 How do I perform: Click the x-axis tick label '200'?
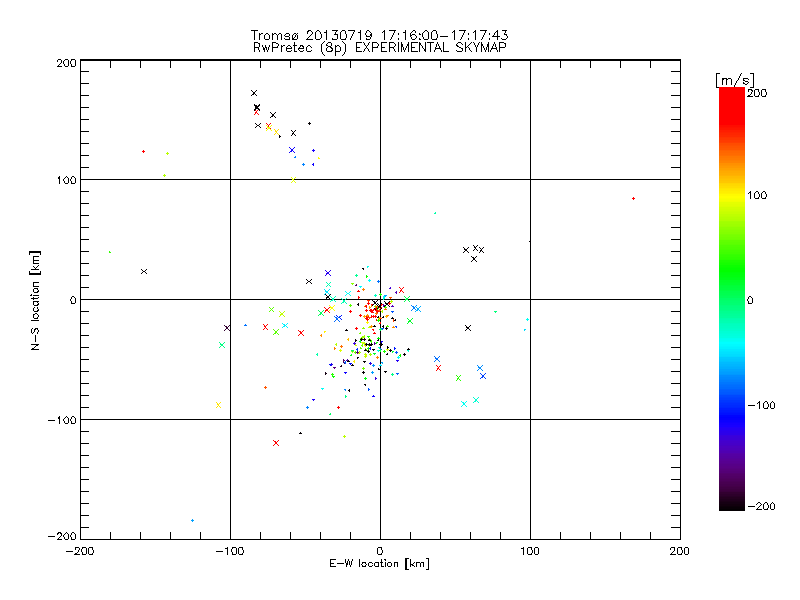pyautogui.click(x=680, y=551)
